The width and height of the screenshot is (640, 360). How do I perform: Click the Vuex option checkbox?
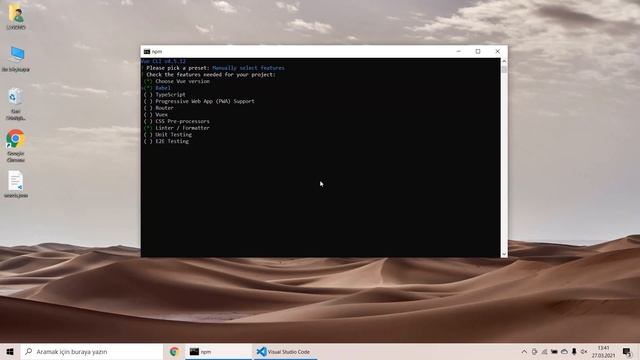(148, 115)
